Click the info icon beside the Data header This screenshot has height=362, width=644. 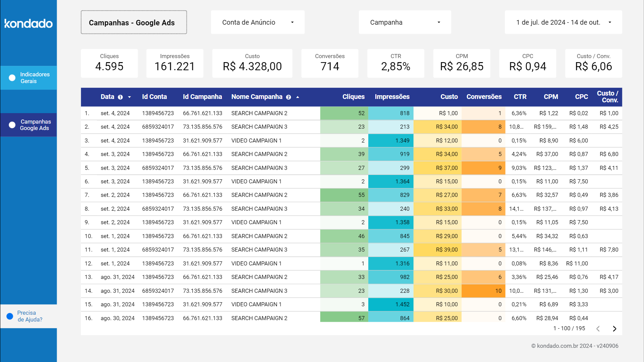[120, 97]
